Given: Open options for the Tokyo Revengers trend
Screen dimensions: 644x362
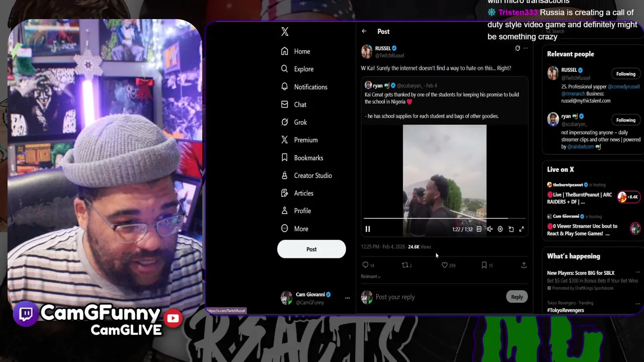Looking at the screenshot, I should tap(637, 303).
